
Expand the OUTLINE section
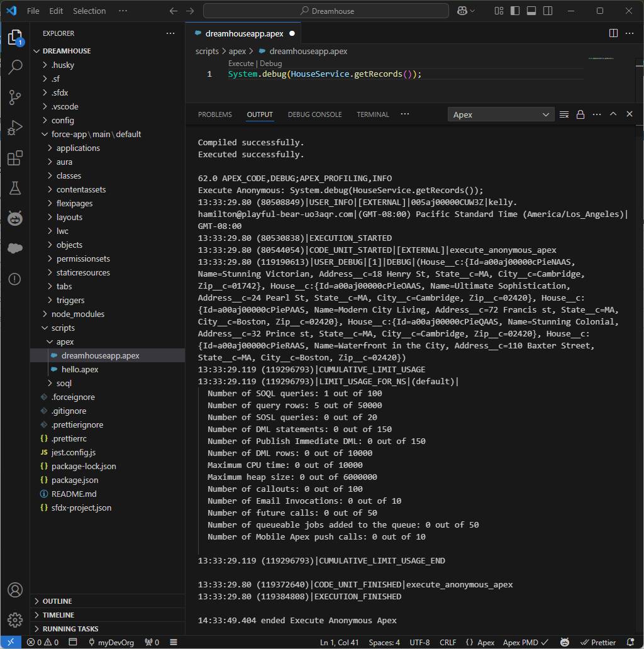point(108,601)
